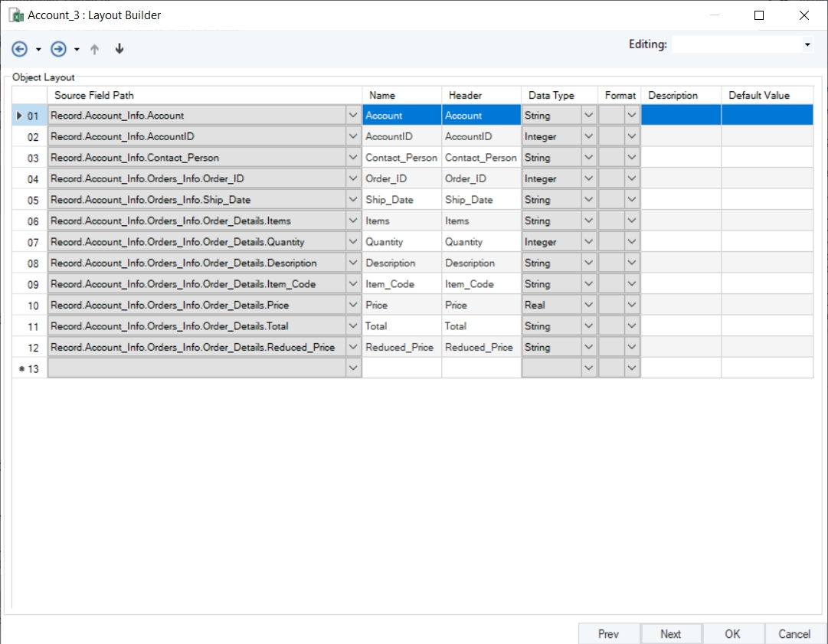Screen dimensions: 828x644
Task: Expand Source Field Path dropdown for row 01
Action: coord(353,116)
